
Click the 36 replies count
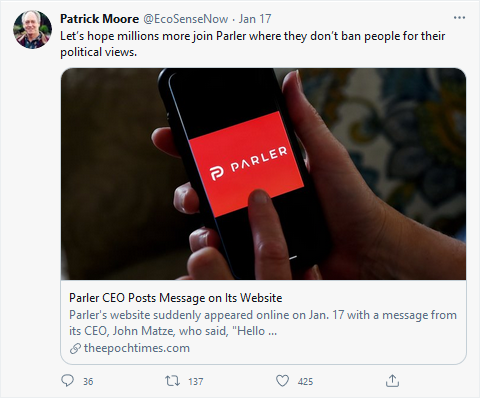coord(88,381)
